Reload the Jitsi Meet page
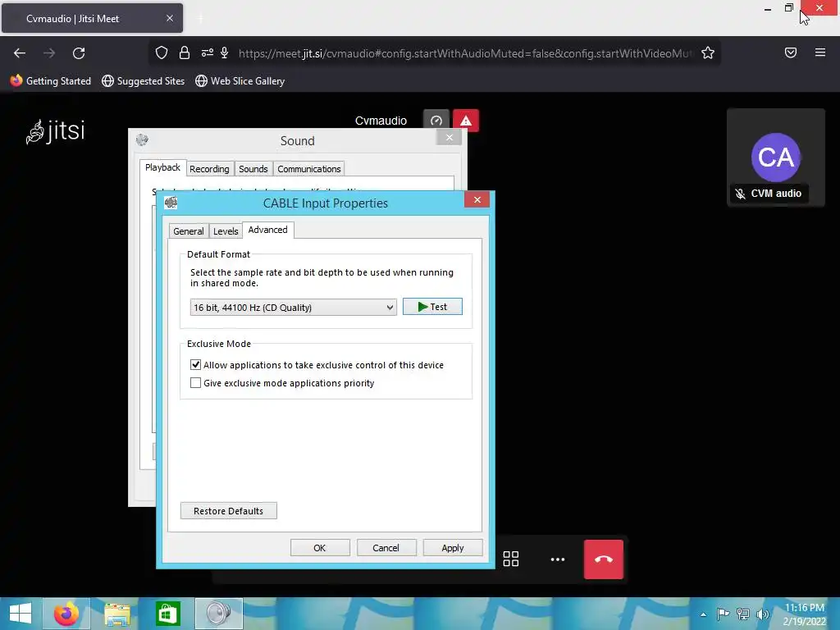The width and height of the screenshot is (840, 630). pos(79,53)
